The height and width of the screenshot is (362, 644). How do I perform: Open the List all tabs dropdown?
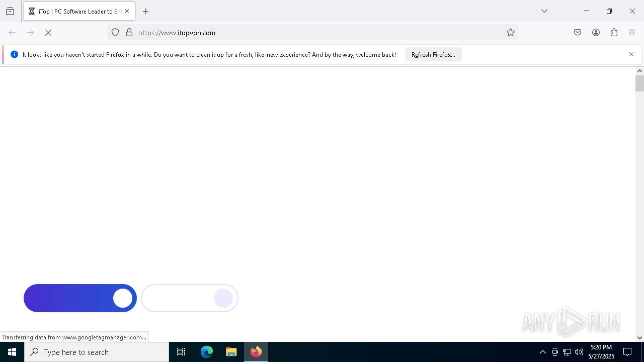[544, 11]
